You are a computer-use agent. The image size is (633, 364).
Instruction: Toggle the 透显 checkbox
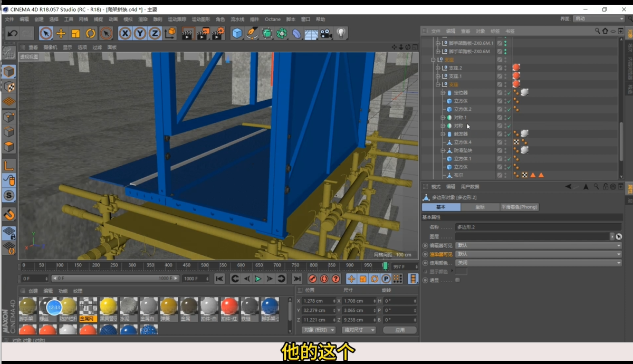click(457, 280)
